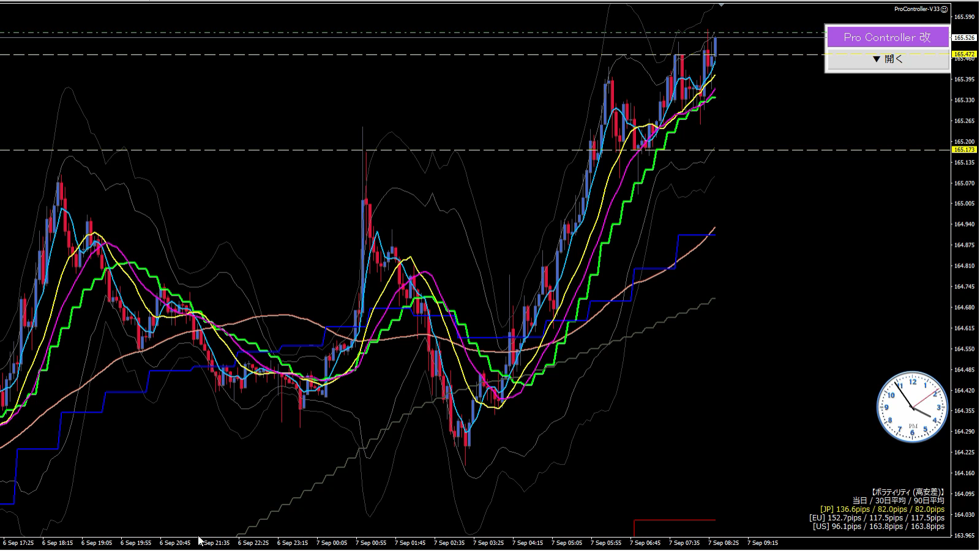The image size is (980, 551).
Task: Click the 165.070 price scale label
Action: pos(965,184)
